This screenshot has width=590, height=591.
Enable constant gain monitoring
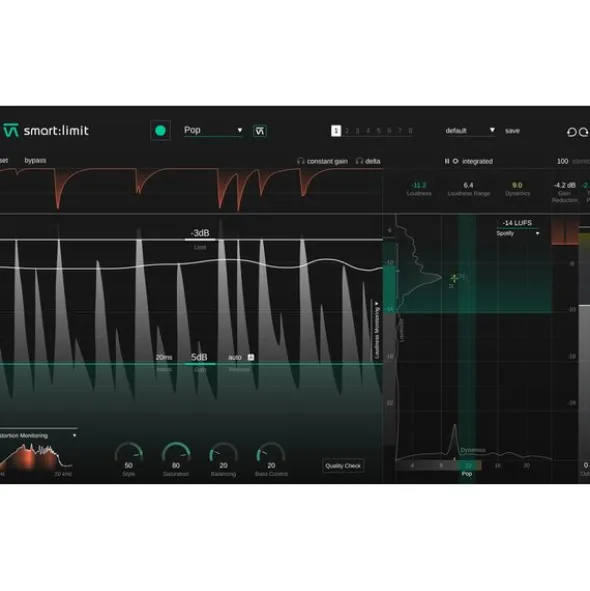click(327, 161)
